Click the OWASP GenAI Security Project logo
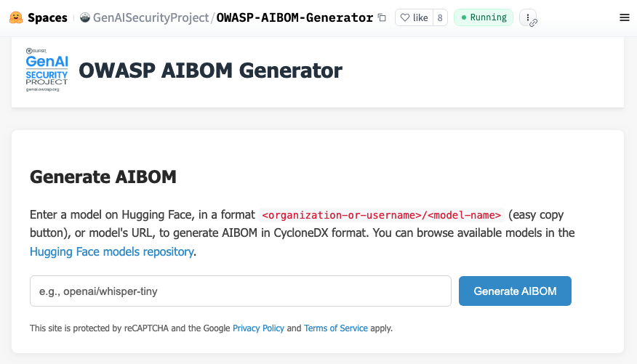The width and height of the screenshot is (637, 364). [x=47, y=70]
